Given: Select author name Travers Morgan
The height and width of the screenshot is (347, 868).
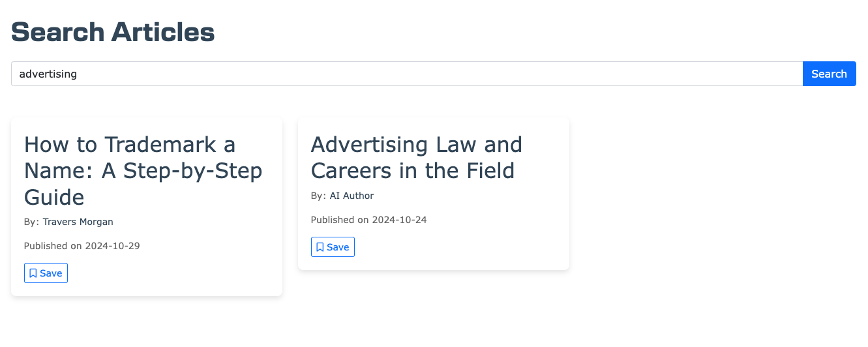Looking at the screenshot, I should [78, 222].
